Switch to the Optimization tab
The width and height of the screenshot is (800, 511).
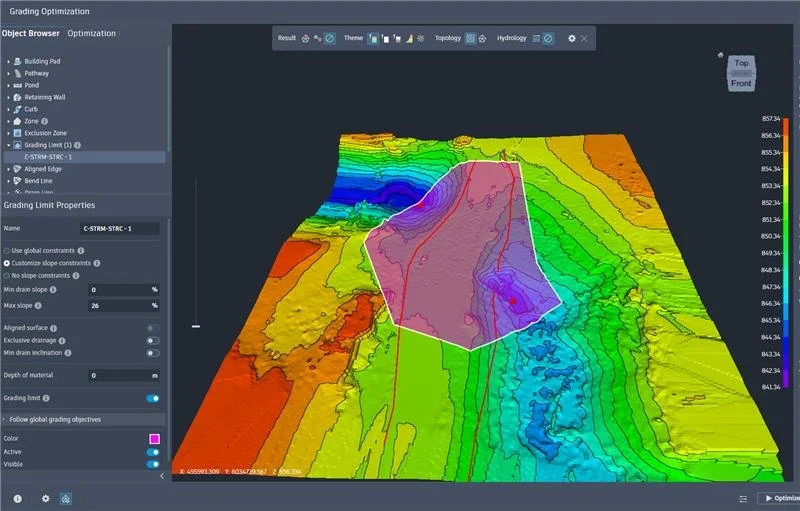pos(91,33)
